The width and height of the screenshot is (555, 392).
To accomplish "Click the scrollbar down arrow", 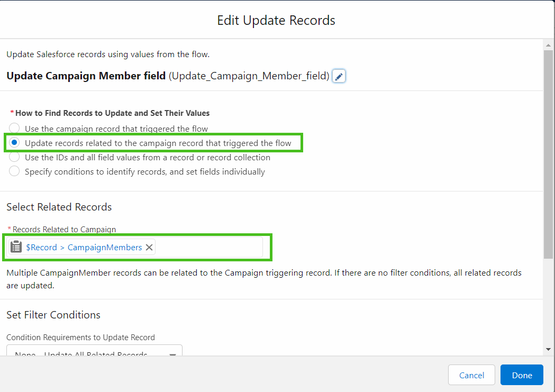I will point(549,349).
